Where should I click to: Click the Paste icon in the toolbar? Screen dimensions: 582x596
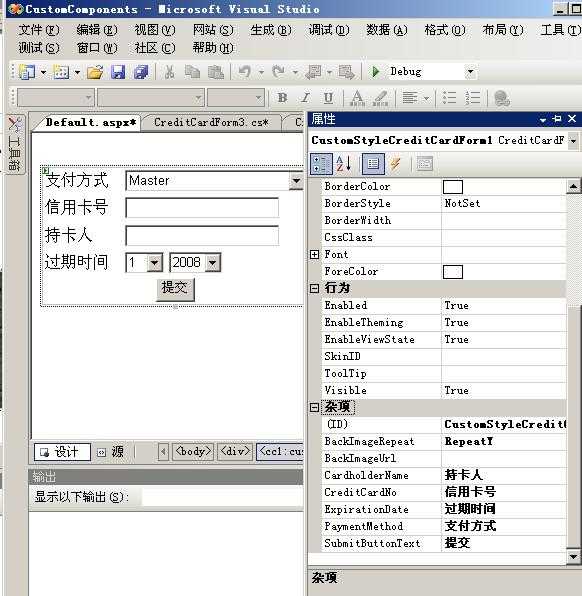[216, 72]
